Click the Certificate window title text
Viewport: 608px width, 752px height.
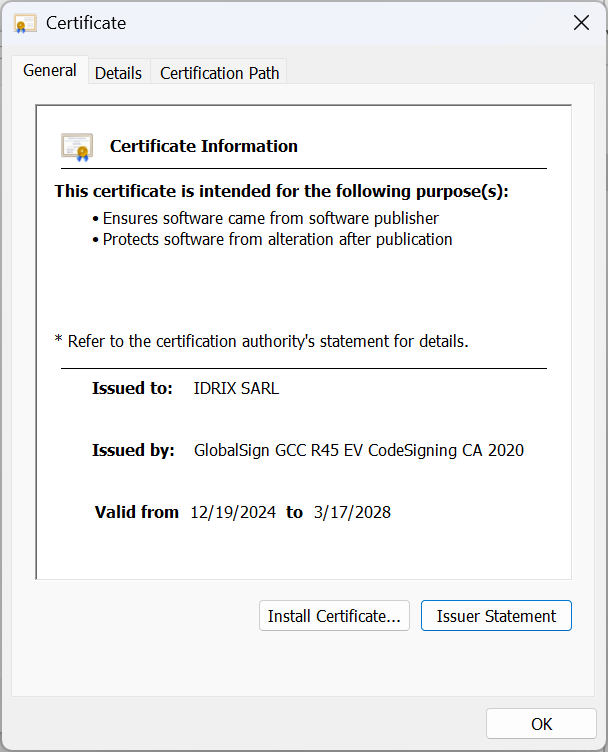click(86, 23)
